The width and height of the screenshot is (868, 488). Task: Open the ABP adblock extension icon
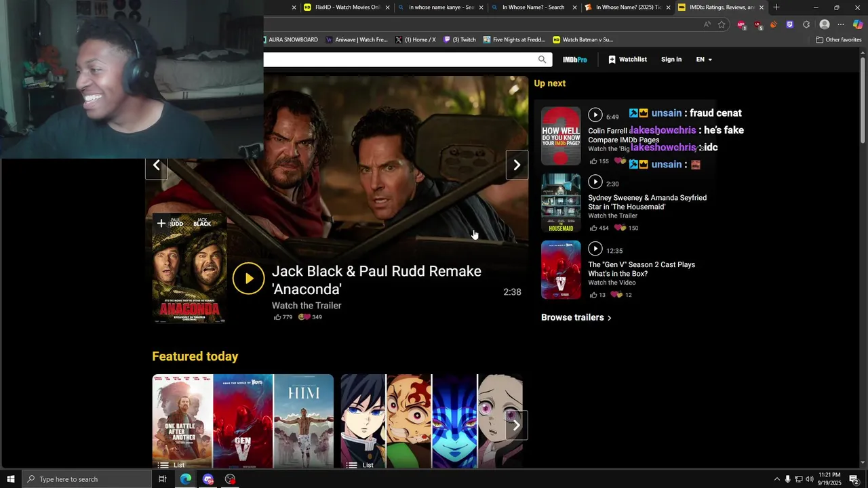(741, 24)
